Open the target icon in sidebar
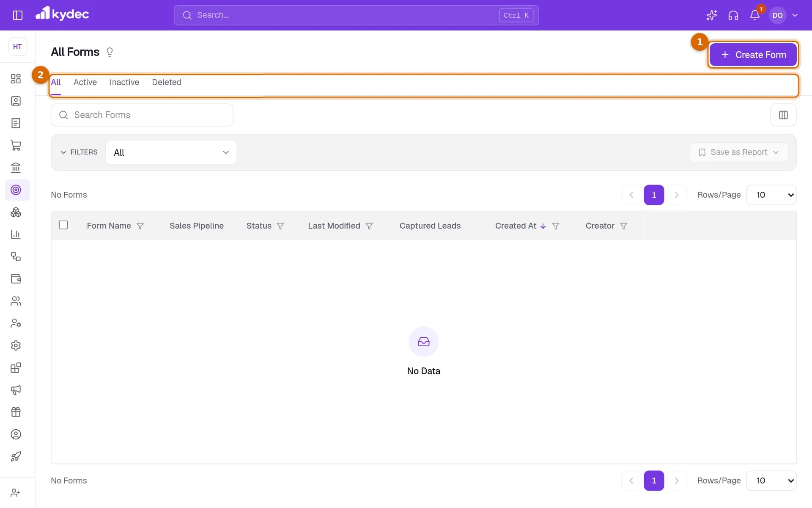Screen dimensions: 812x508 click(x=16, y=190)
